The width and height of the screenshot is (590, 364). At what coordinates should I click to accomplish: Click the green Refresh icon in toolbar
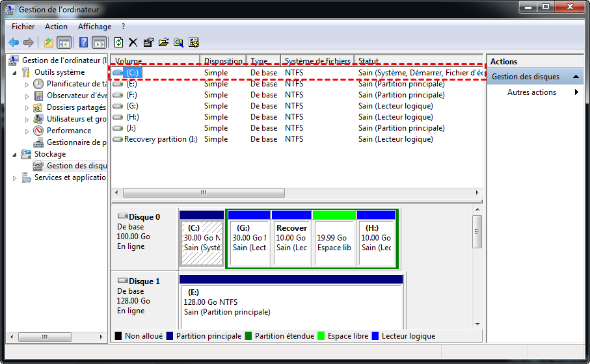point(118,42)
